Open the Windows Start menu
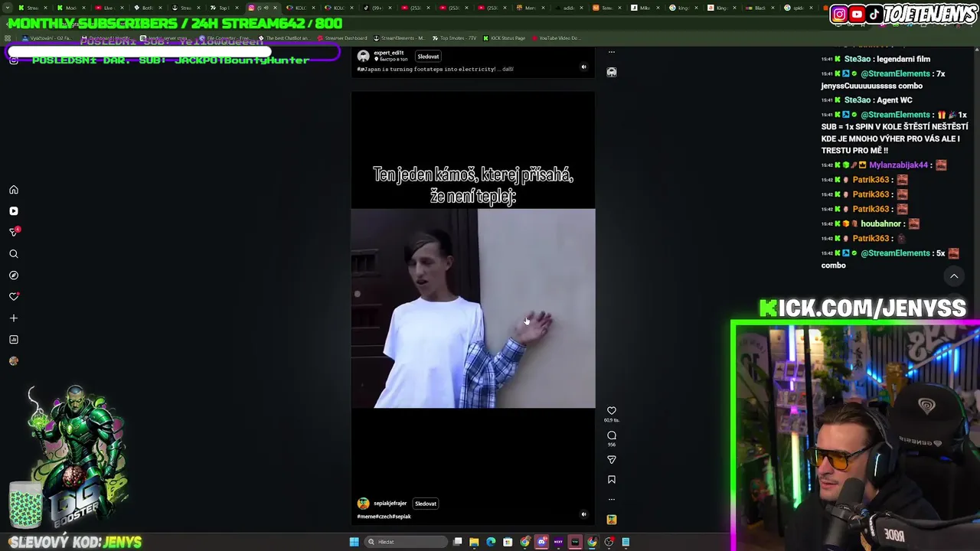 pyautogui.click(x=354, y=542)
